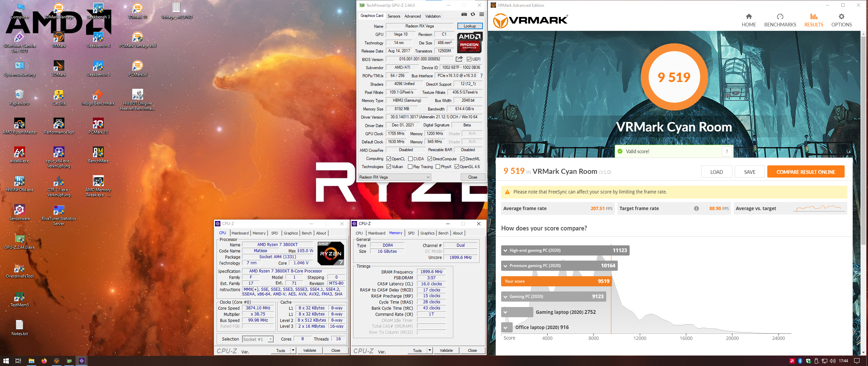
Task: Expand Office laptop (2020) comparison row
Action: 506,327
